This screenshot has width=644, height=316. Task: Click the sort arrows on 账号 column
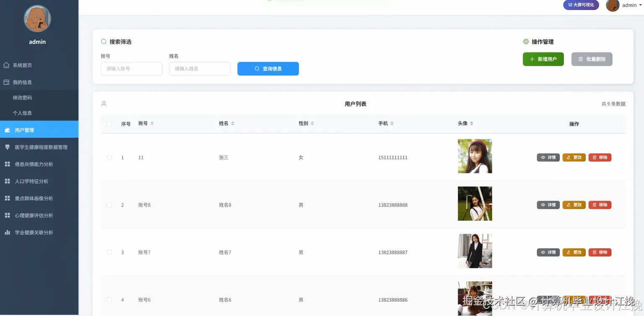152,124
